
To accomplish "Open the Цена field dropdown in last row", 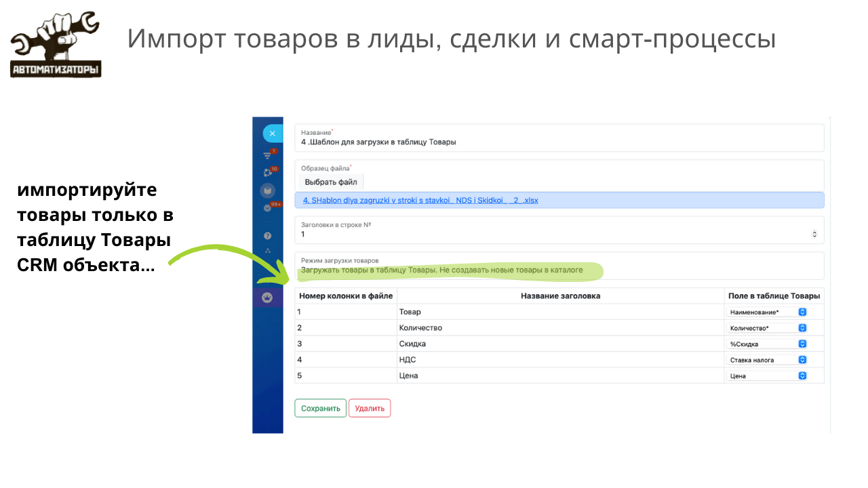I will click(x=767, y=375).
